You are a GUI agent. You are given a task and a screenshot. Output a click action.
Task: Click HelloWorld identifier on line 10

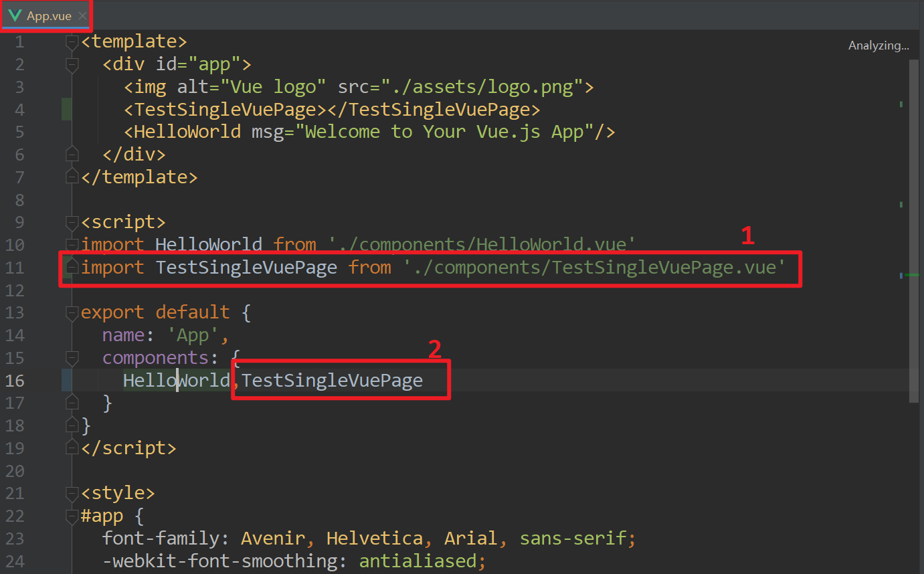209,245
